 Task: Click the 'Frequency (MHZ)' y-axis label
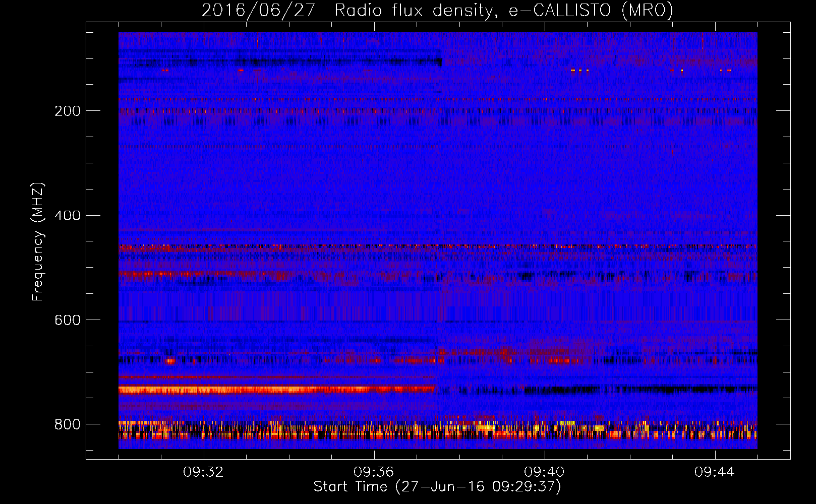37,242
